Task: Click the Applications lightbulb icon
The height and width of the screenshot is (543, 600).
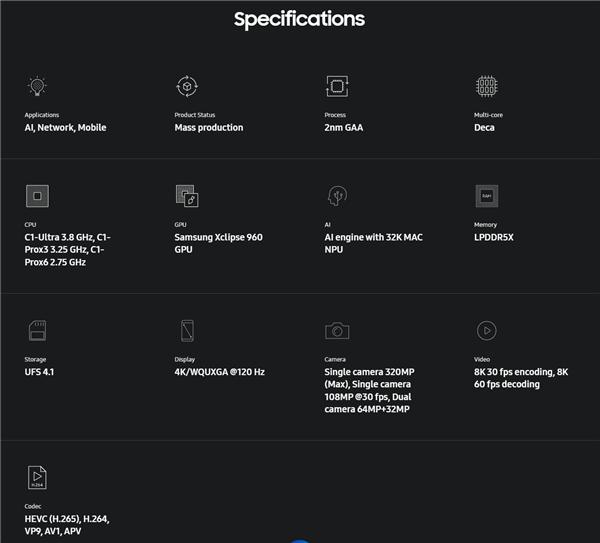Action: click(x=37, y=86)
